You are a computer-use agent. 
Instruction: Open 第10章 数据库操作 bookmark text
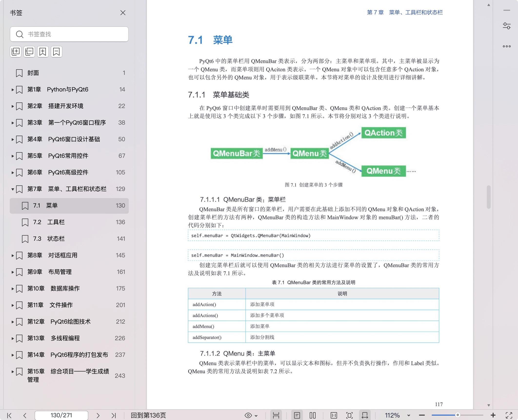tap(53, 289)
